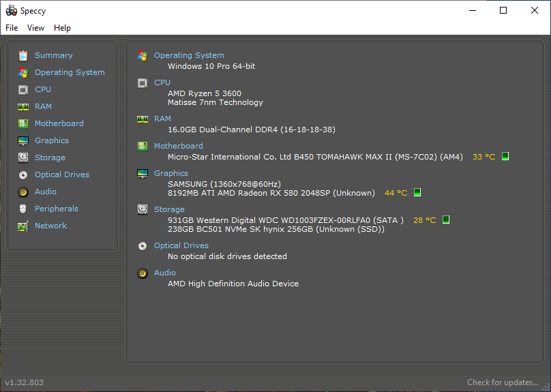Screen dimensions: 551x392
Task: Click the 44 °C graphics temperature value
Action: click(396, 193)
